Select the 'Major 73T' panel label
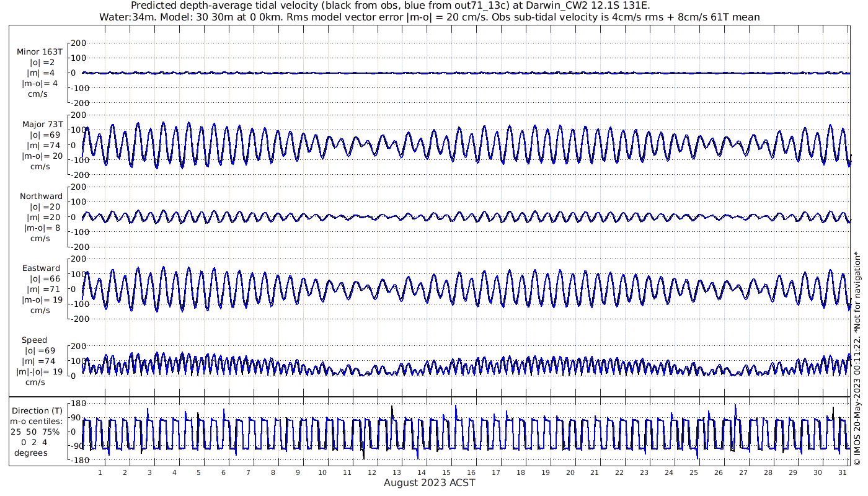This screenshot has width=868, height=496. [42, 125]
